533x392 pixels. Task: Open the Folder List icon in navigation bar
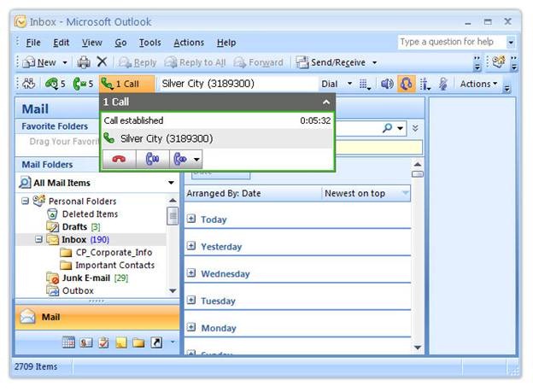click(x=138, y=342)
